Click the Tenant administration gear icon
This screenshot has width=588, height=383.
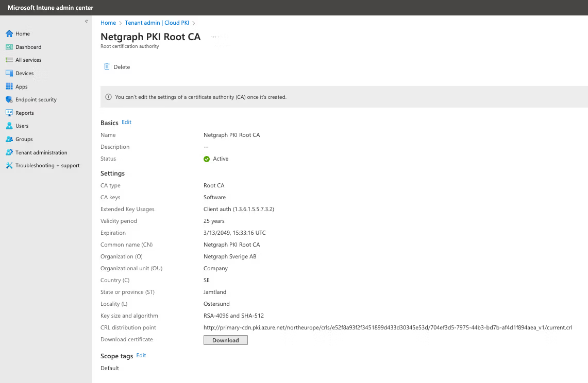coord(9,152)
